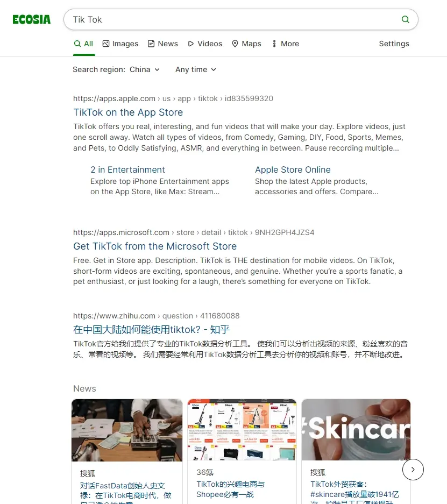
Task: Open the Any time filter dropdown
Action: pos(196,69)
